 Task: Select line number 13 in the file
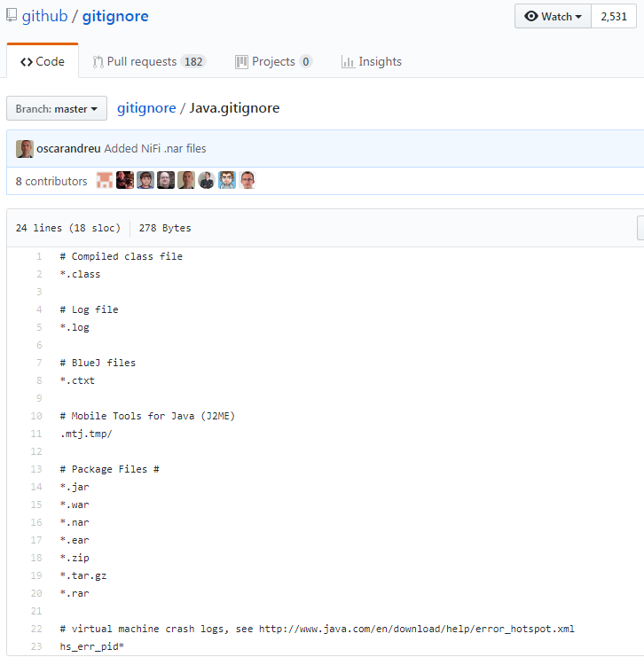[36, 469]
